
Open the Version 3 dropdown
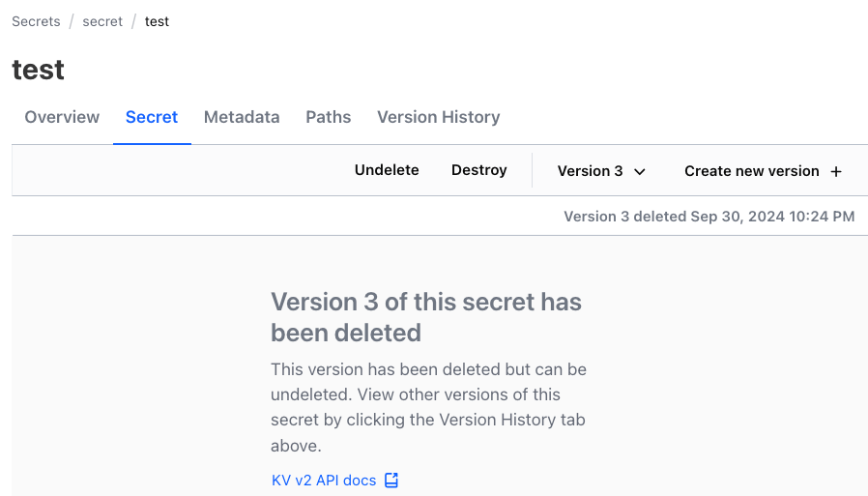point(600,171)
